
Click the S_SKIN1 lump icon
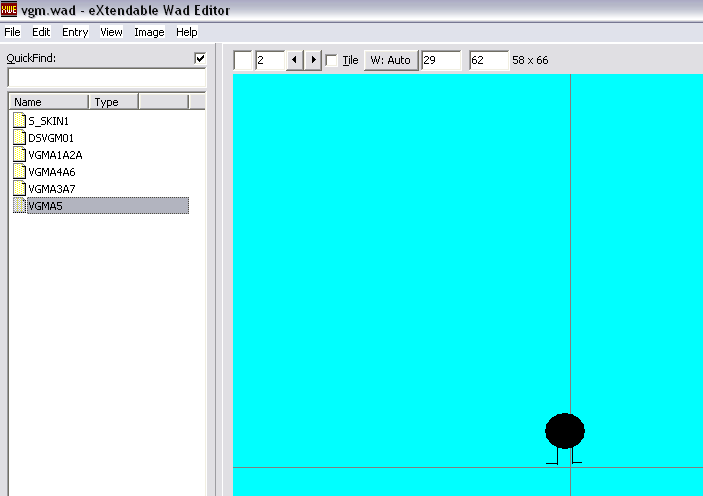(x=19, y=120)
